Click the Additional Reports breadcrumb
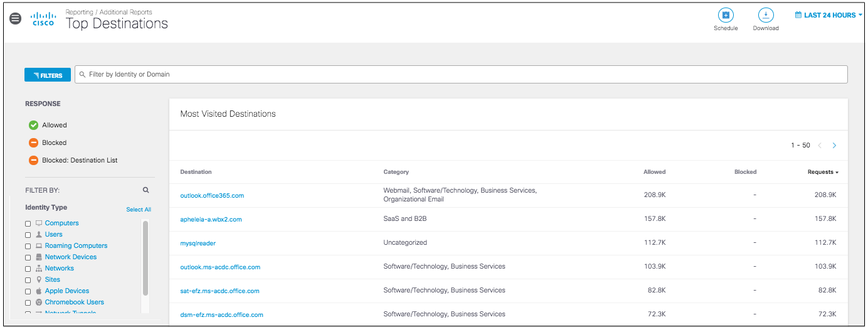 coord(125,12)
